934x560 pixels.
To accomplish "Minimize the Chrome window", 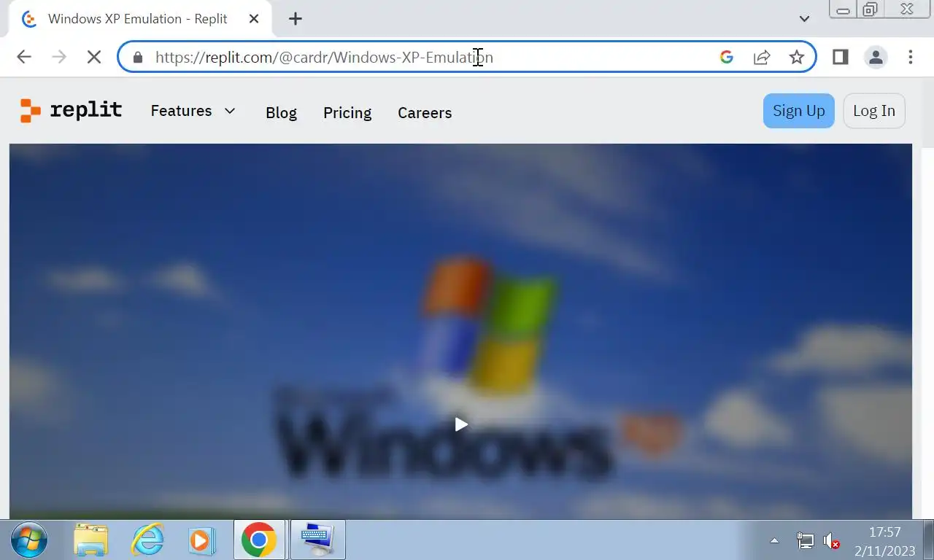I will click(843, 9).
